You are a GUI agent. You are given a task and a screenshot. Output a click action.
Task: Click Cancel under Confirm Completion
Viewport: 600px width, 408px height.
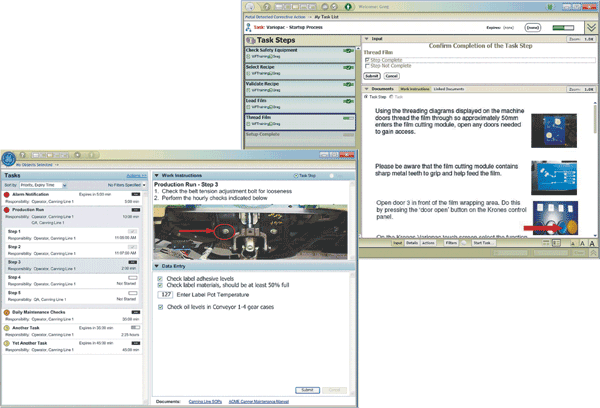pyautogui.click(x=391, y=76)
